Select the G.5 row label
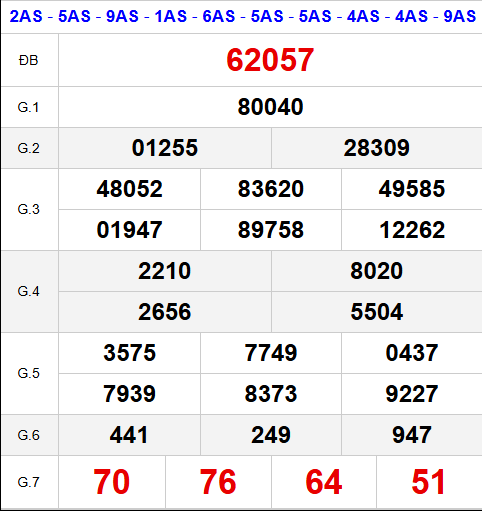 tap(29, 373)
